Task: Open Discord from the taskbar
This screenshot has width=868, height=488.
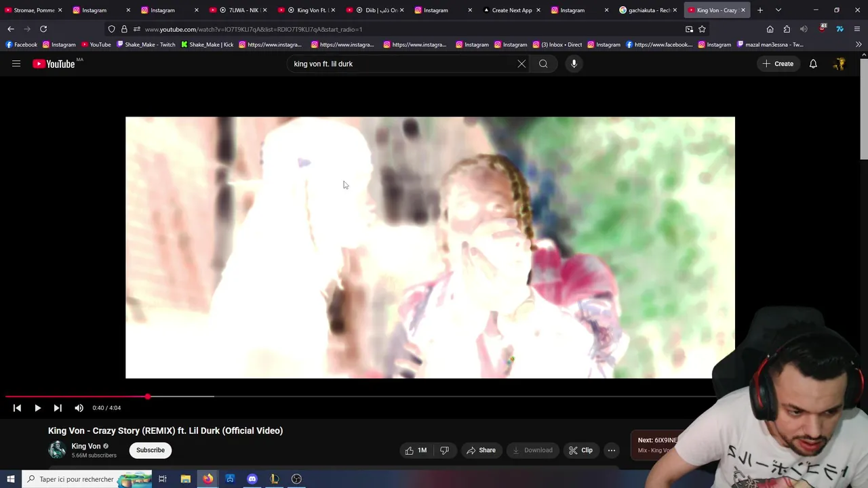Action: (252, 479)
